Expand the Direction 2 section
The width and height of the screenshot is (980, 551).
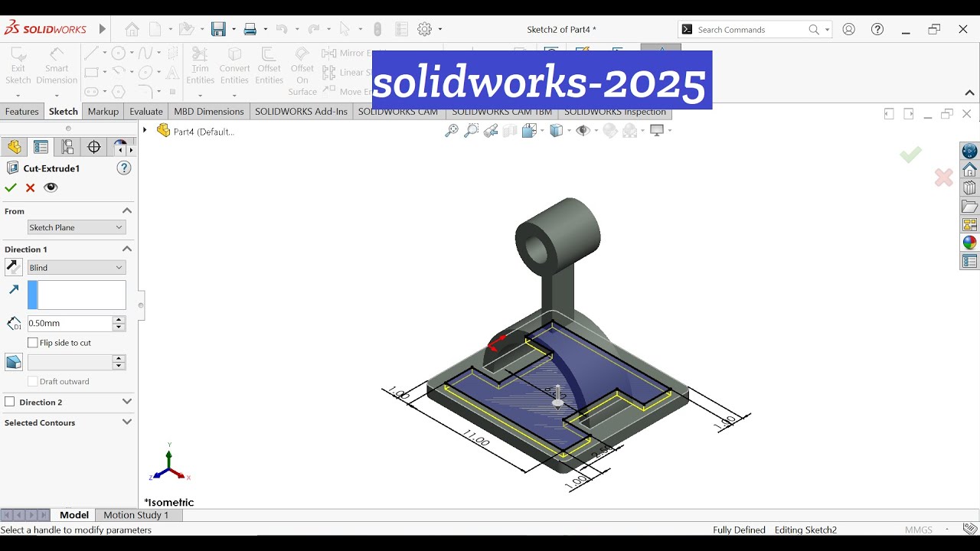point(127,401)
